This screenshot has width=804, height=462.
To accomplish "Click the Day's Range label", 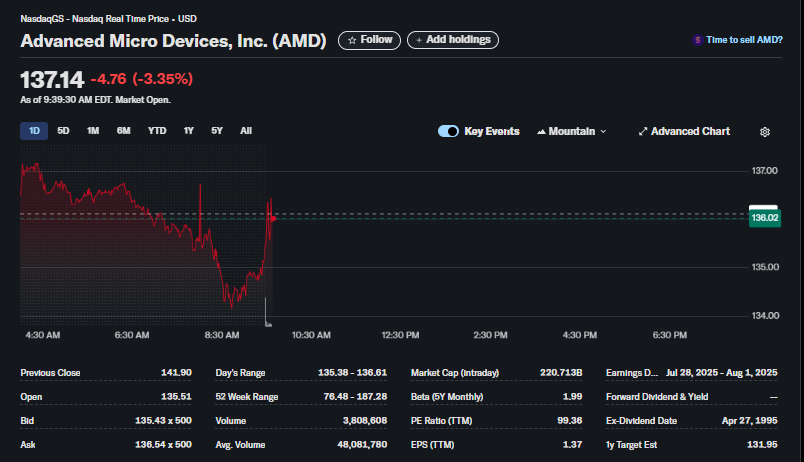I will pyautogui.click(x=240, y=373).
